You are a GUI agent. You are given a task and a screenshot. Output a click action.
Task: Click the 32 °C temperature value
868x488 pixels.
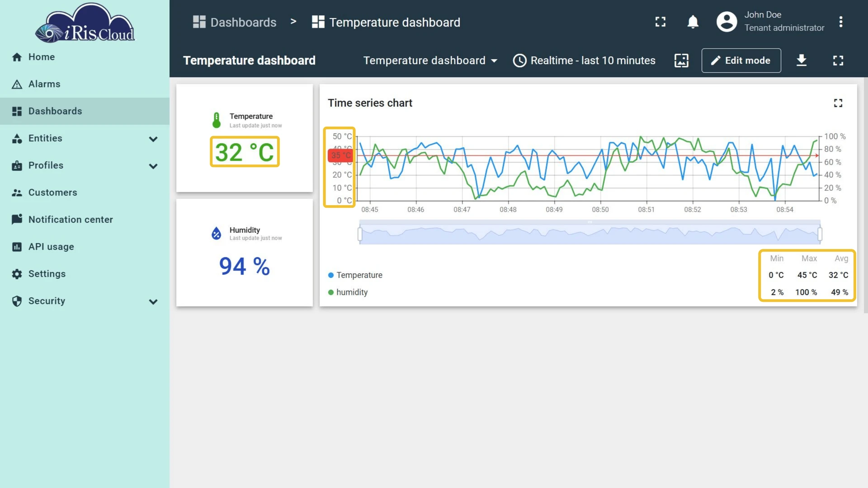[245, 152]
